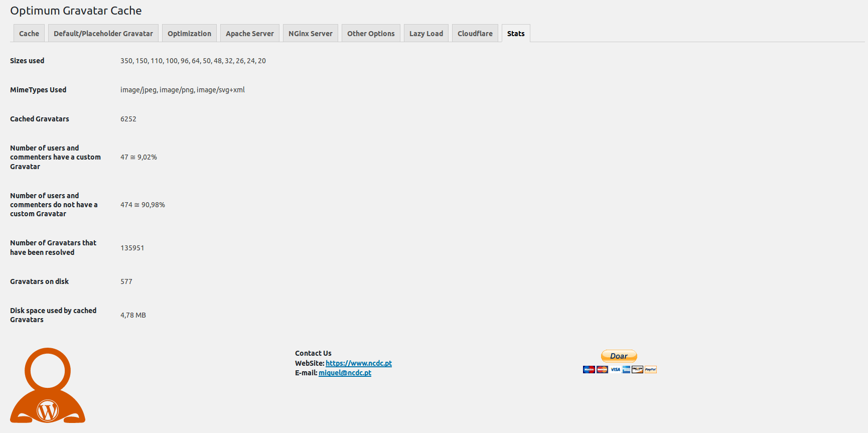Click the image/jpeg, image/png mime types value
The height and width of the screenshot is (433, 868).
coord(183,90)
